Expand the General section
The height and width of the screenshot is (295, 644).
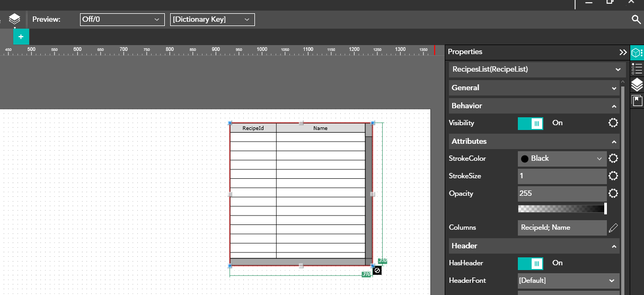(x=534, y=88)
